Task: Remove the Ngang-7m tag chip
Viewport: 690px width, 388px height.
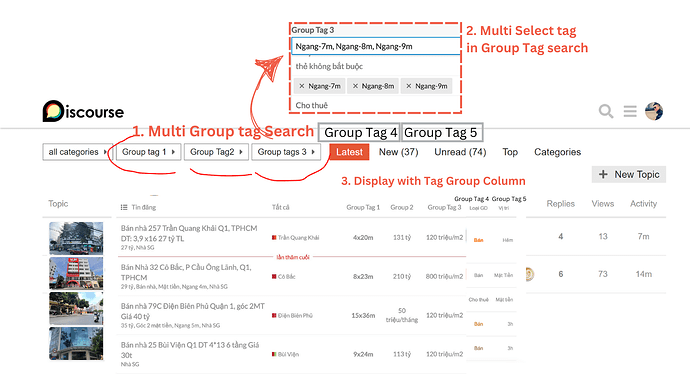Action: (301, 86)
